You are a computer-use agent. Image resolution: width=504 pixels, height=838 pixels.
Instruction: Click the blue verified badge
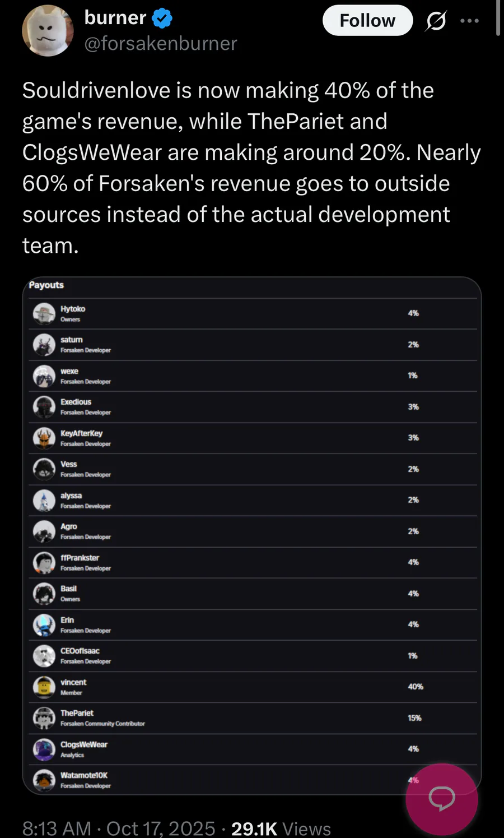pos(162,18)
